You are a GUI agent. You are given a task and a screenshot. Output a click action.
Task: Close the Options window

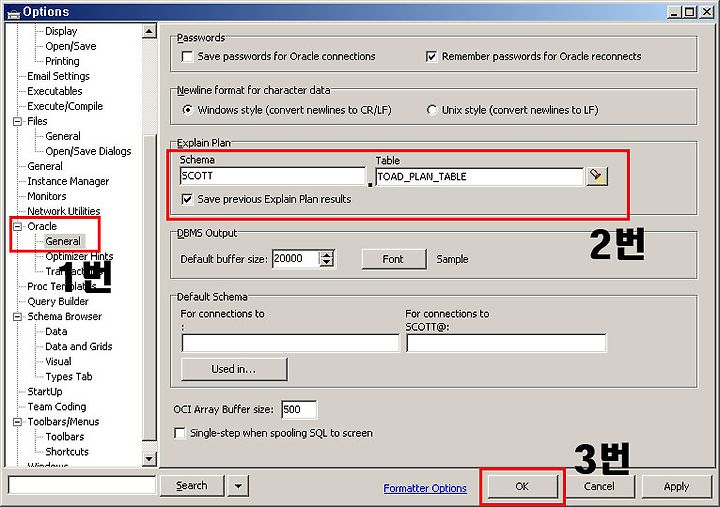[x=706, y=12]
